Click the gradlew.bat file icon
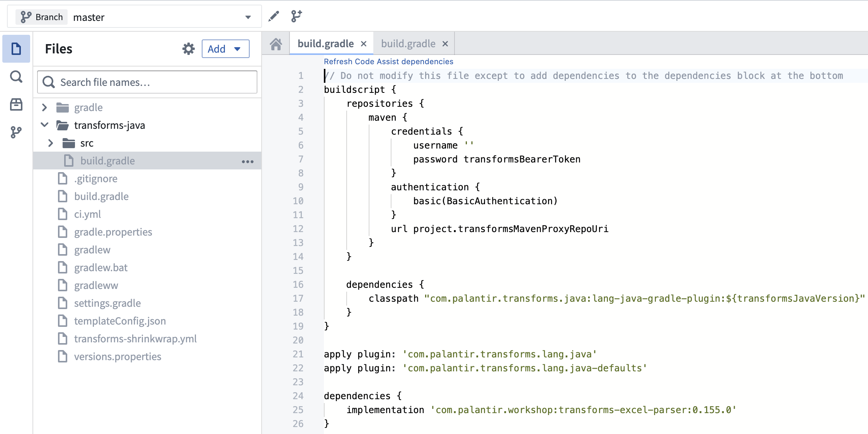Viewport: 868px width, 434px height. tap(63, 268)
